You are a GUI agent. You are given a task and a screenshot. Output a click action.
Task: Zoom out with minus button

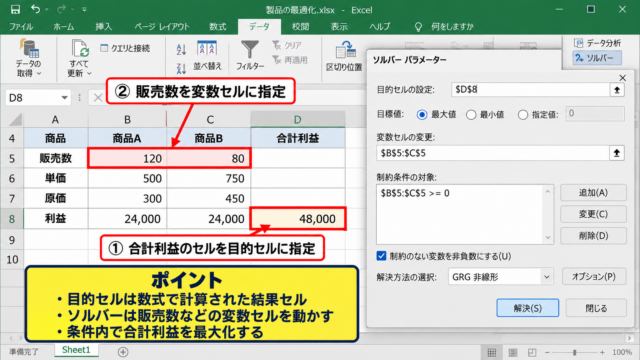(x=547, y=352)
